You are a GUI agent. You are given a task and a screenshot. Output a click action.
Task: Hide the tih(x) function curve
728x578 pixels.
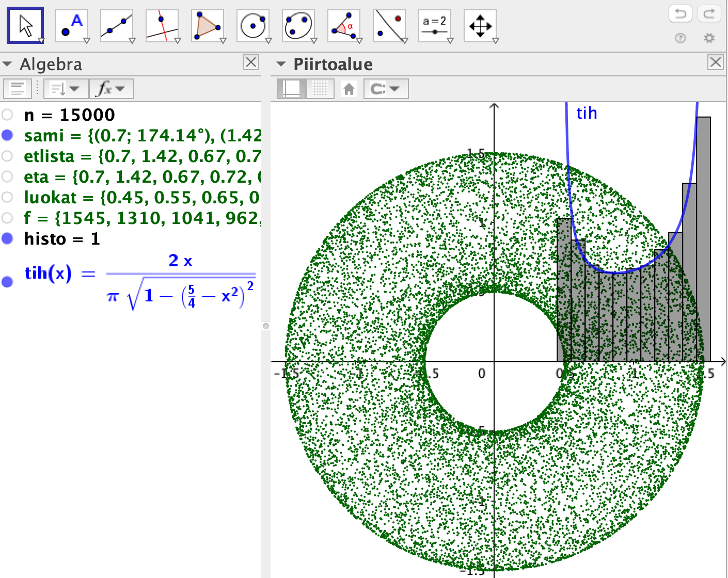pyautogui.click(x=7, y=281)
